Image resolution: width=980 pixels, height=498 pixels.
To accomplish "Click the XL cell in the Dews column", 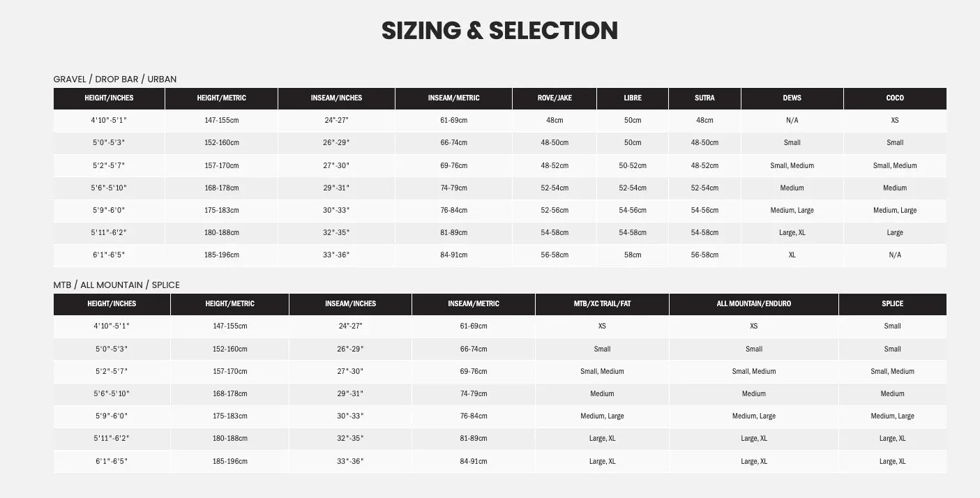I will [x=792, y=255].
